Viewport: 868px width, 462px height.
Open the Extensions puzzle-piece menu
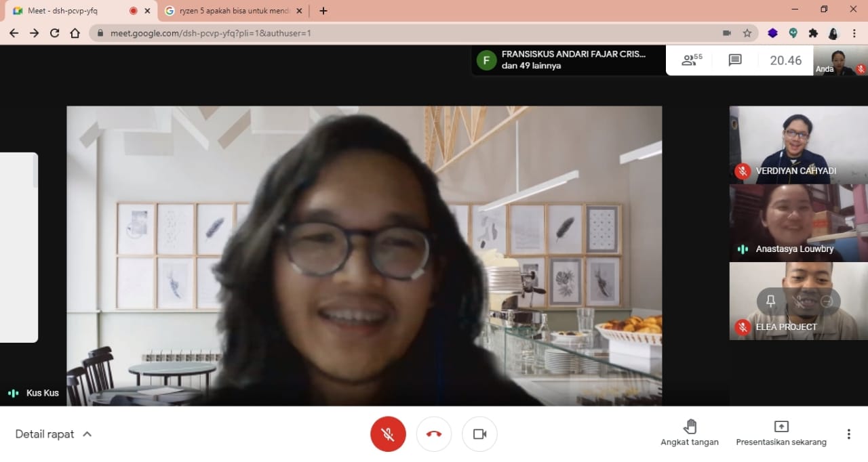pos(813,33)
